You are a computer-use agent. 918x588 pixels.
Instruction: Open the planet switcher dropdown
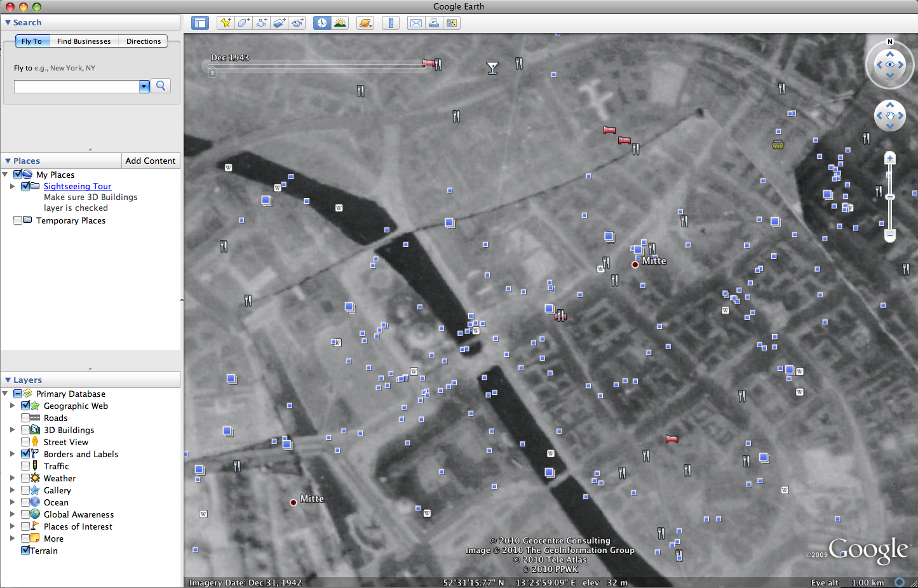(x=365, y=23)
